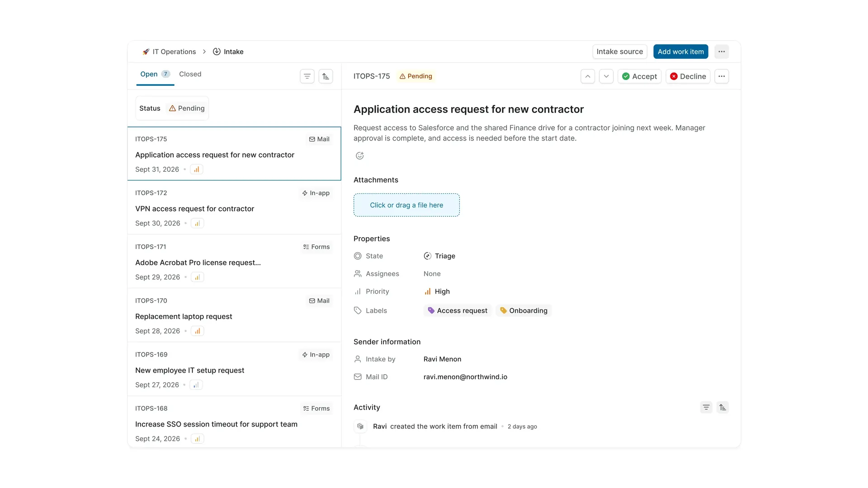Change the State from Triage
This screenshot has height=488, width=868.
(439, 256)
